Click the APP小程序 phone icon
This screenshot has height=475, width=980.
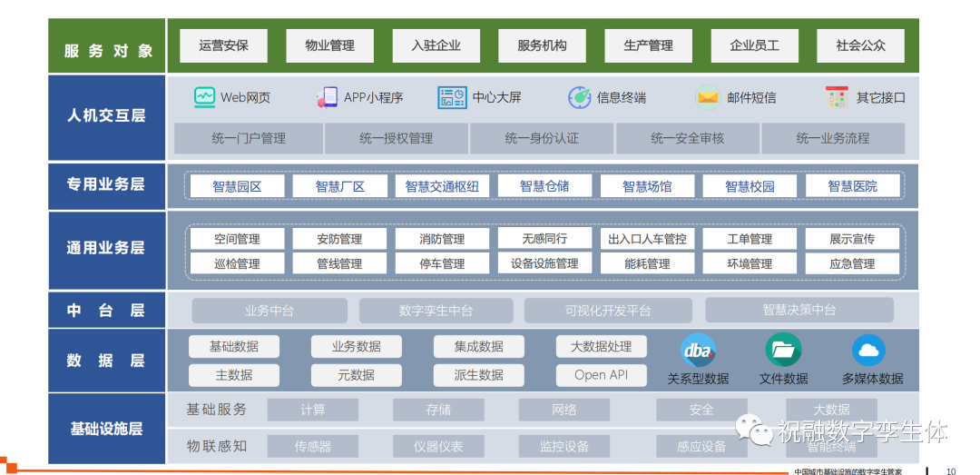327,97
